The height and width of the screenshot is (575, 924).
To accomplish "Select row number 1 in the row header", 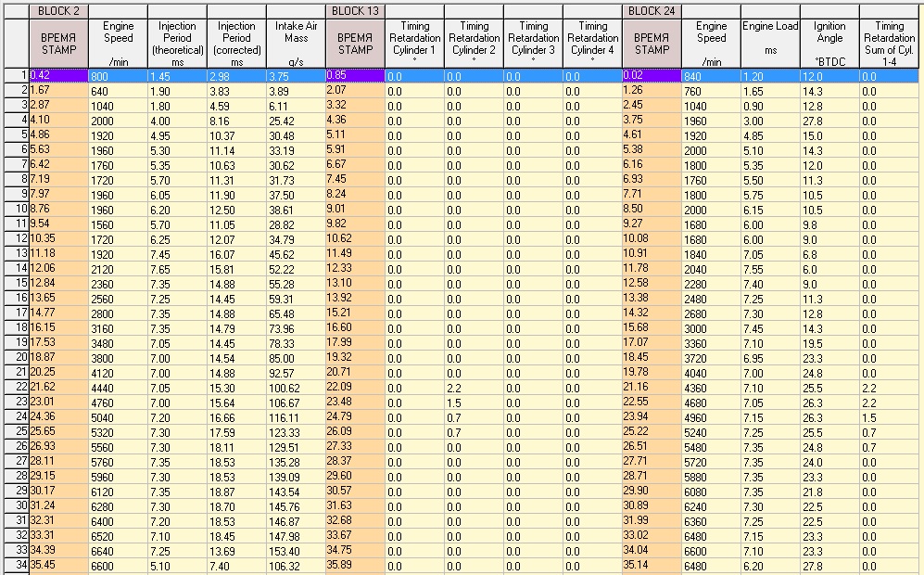I will 15,75.
